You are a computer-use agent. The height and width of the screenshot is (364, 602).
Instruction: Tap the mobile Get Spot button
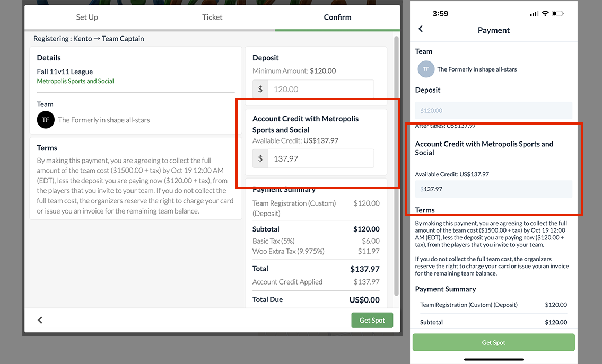(493, 342)
